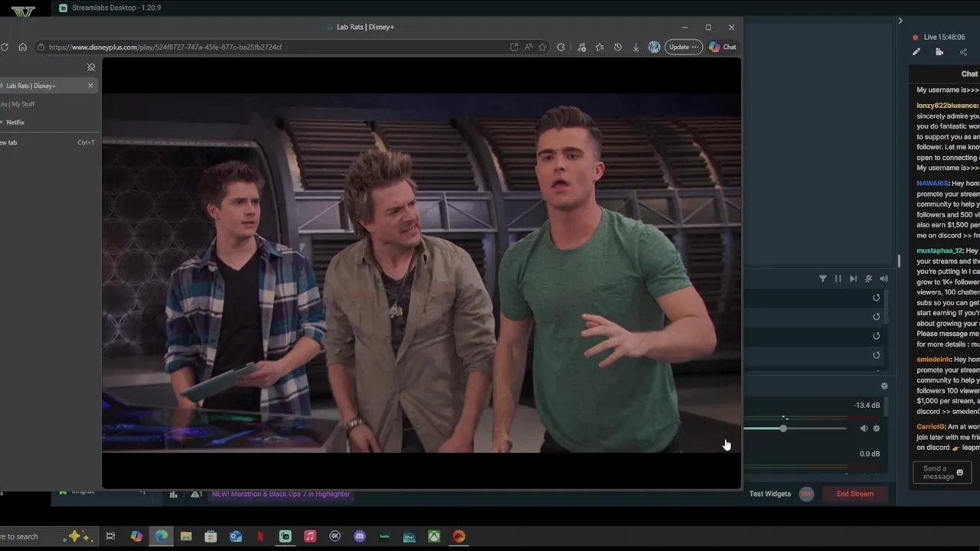Click second reset arrow in list
The width and height of the screenshot is (980, 551).
[877, 317]
